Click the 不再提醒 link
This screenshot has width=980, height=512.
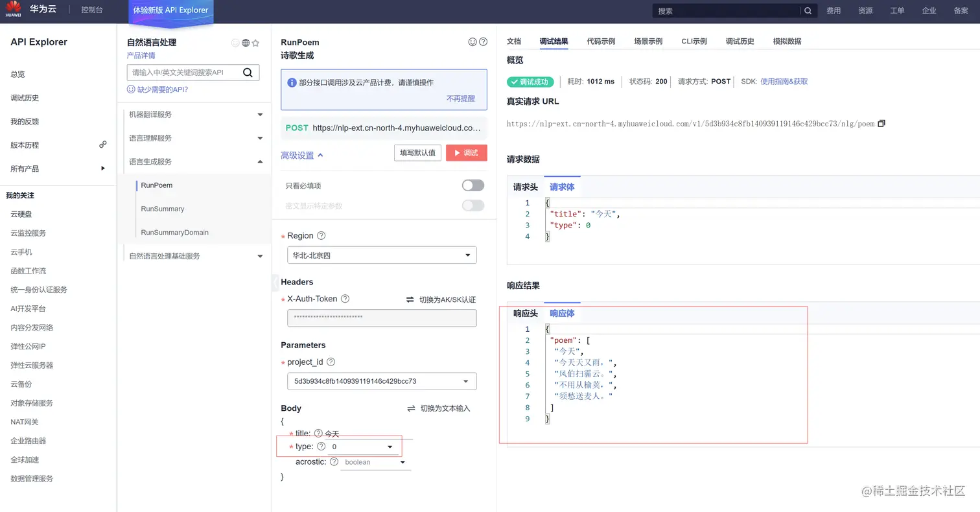(460, 99)
